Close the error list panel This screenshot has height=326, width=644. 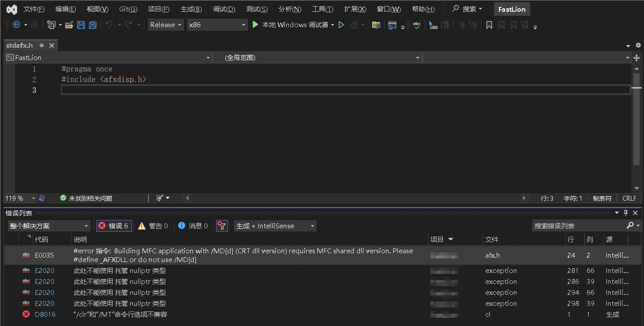coord(635,213)
